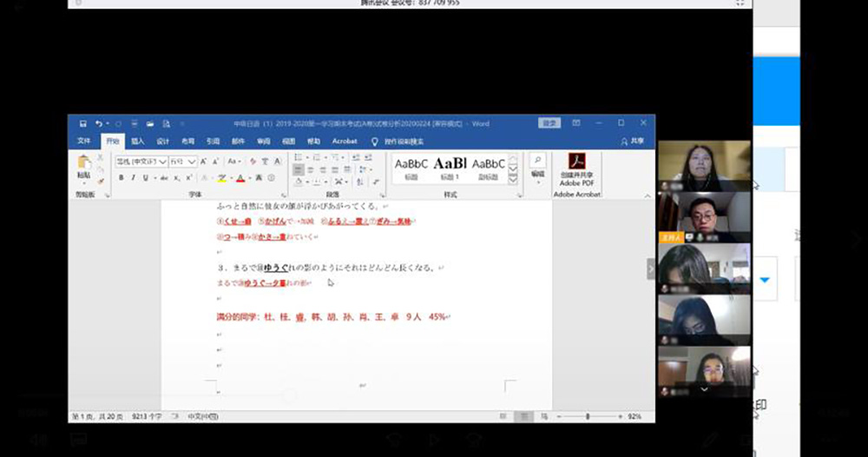The height and width of the screenshot is (457, 868).
Task: Open the 文件 (File) menu
Action: tap(84, 142)
